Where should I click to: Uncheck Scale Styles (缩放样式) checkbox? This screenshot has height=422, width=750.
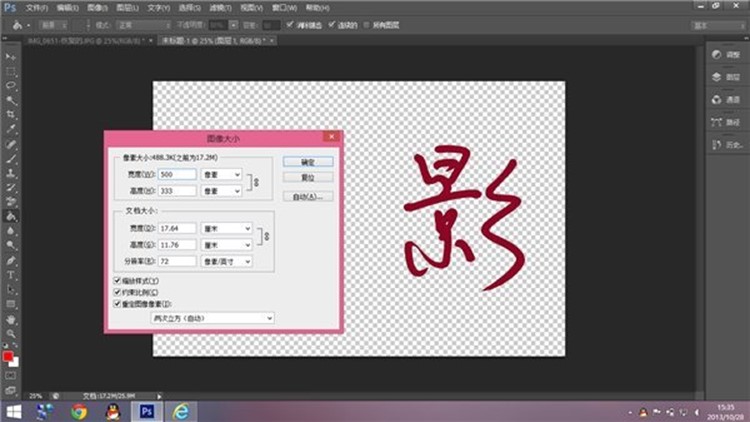(x=118, y=281)
